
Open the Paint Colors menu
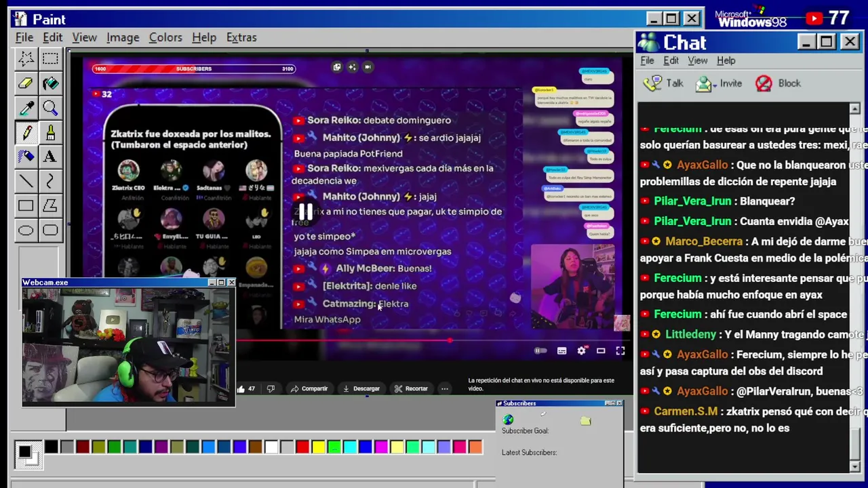(x=165, y=37)
